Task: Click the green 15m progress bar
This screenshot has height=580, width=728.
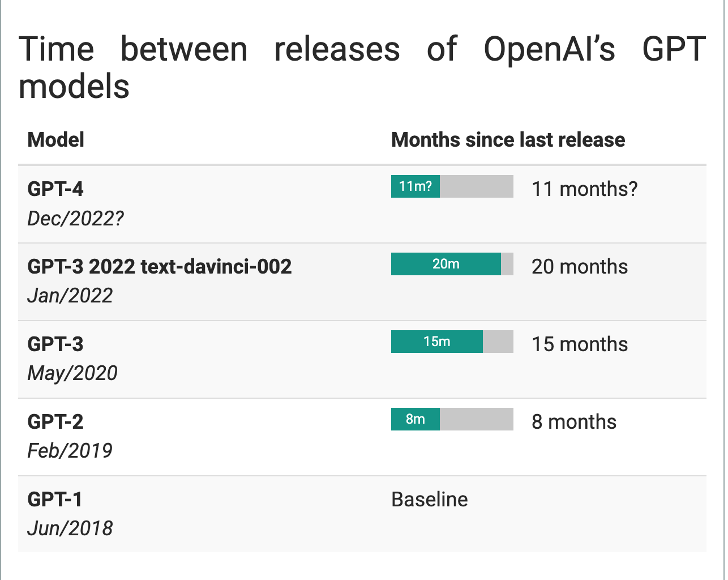Action: pos(437,342)
